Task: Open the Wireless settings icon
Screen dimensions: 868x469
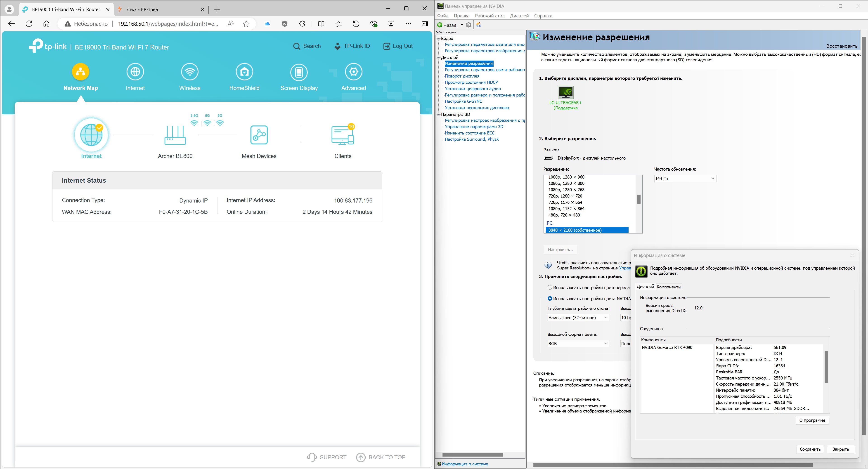Action: click(x=190, y=72)
